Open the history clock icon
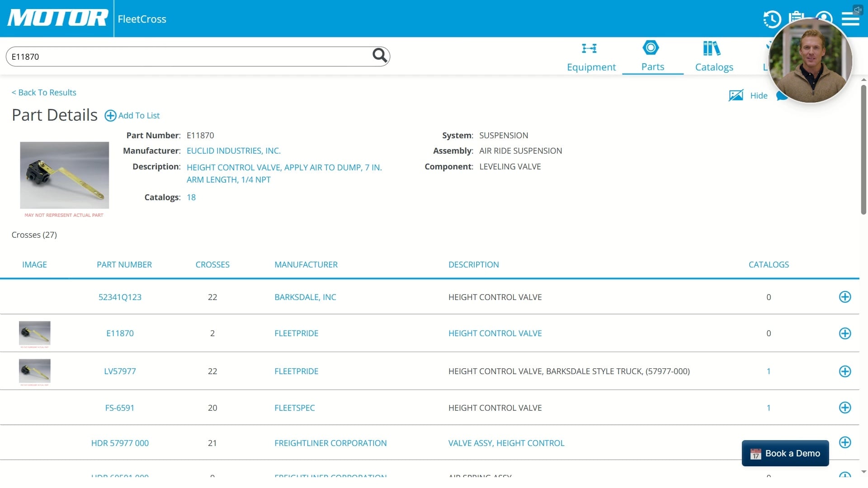868x488 pixels. [772, 19]
